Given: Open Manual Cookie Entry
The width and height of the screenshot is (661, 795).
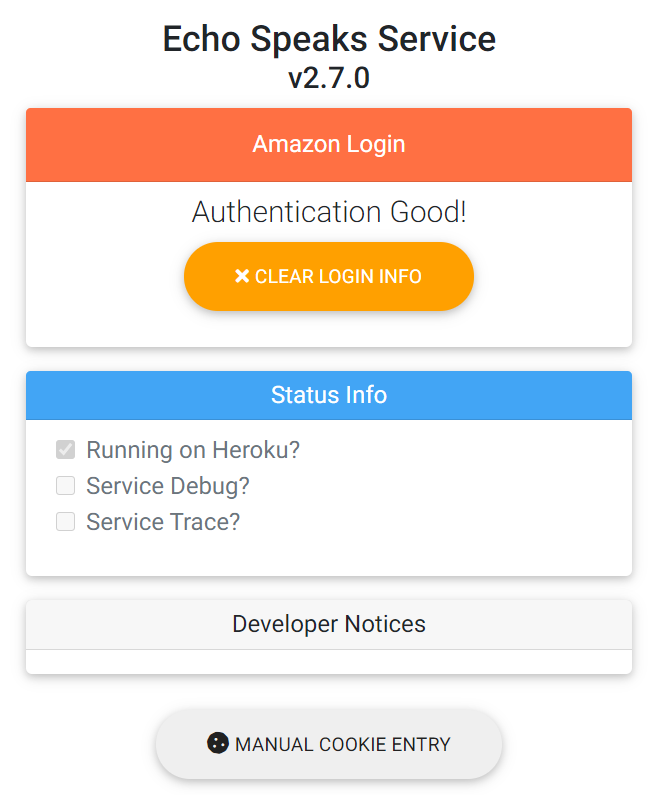Looking at the screenshot, I should coord(328,744).
